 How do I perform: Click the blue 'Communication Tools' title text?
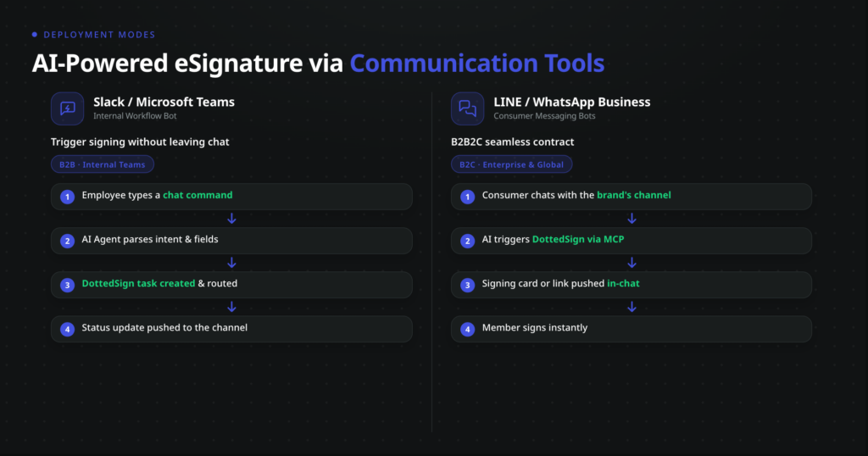point(477,63)
